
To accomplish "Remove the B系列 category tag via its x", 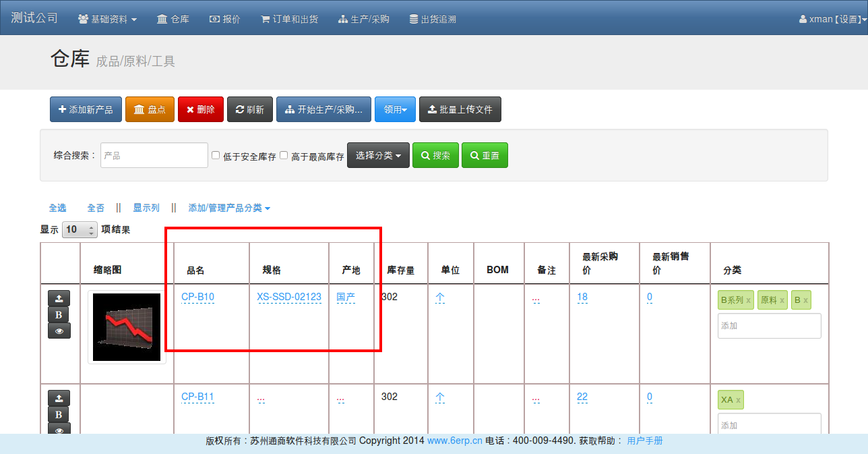I will tap(748, 300).
